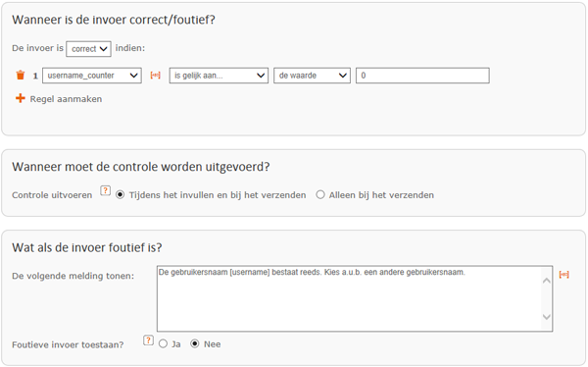
Task: Click the placeholder icon beside the message textarea
Action: point(564,275)
